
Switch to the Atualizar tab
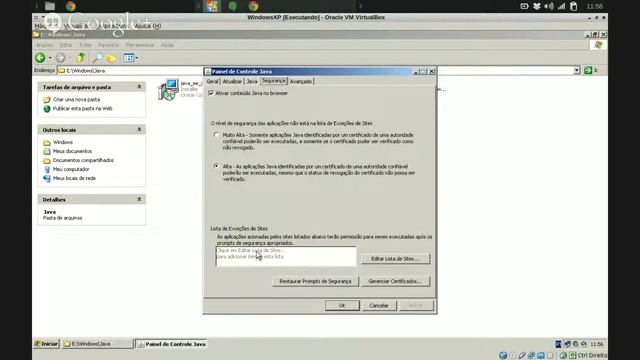[232, 82]
